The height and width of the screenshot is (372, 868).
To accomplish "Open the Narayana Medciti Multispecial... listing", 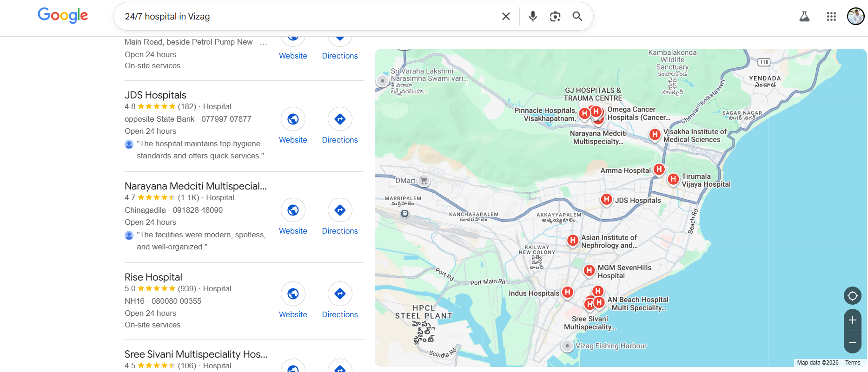I will pyautogui.click(x=196, y=186).
